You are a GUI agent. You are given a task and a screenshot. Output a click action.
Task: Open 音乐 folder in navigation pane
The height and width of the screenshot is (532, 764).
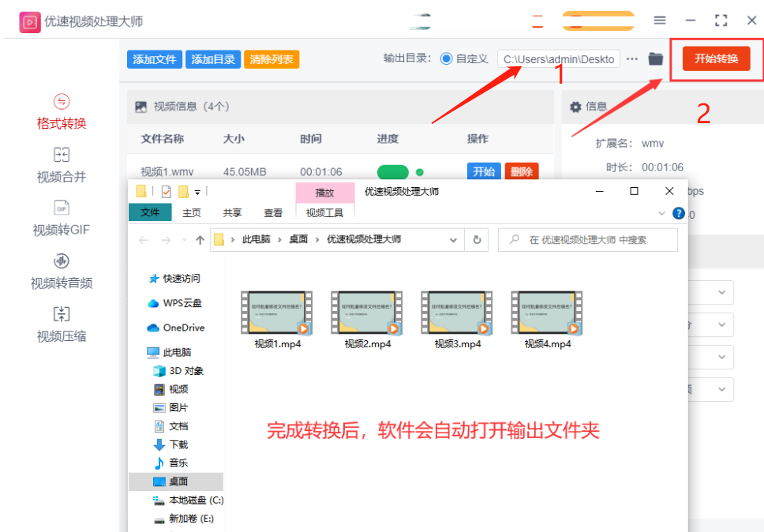click(x=171, y=463)
